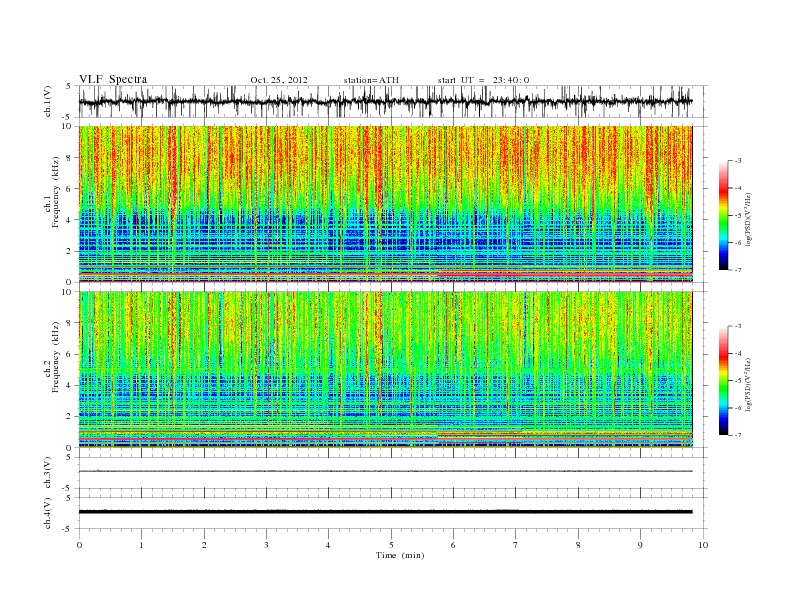Click the "VLF Spectra" plot title
This screenshot has height=612, width=792.
coord(113,79)
